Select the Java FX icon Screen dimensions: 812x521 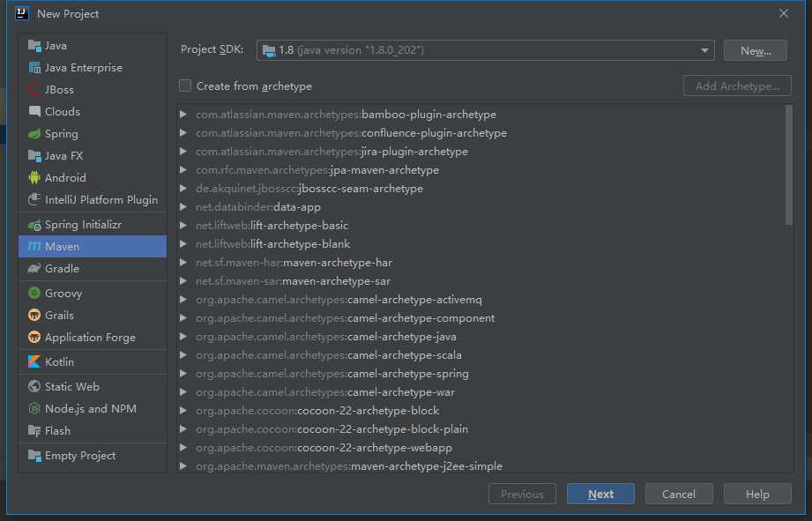[x=34, y=155]
